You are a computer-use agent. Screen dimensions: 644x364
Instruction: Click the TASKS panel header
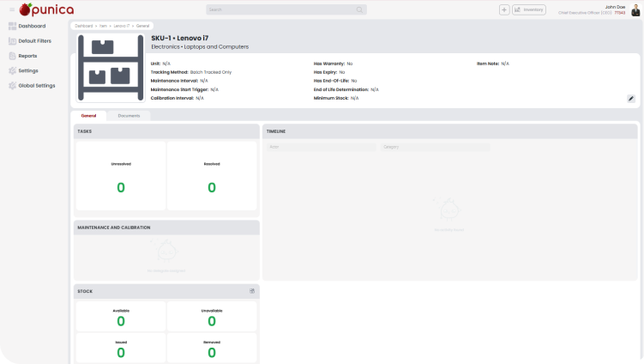pyautogui.click(x=166, y=131)
